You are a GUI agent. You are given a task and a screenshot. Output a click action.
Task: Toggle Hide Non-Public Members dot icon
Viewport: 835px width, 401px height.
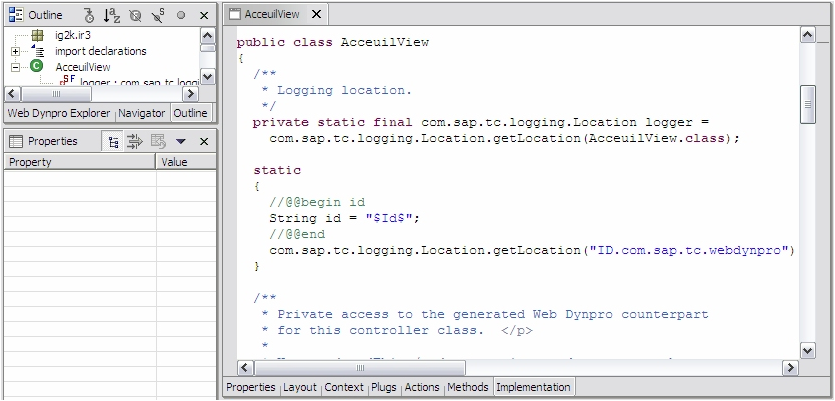(x=181, y=15)
